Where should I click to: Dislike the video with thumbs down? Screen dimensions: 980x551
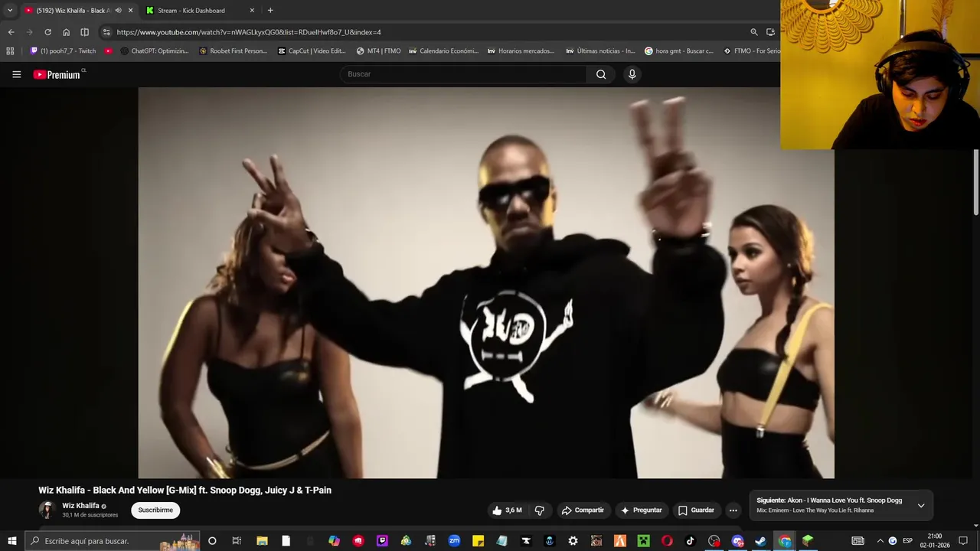(x=539, y=510)
